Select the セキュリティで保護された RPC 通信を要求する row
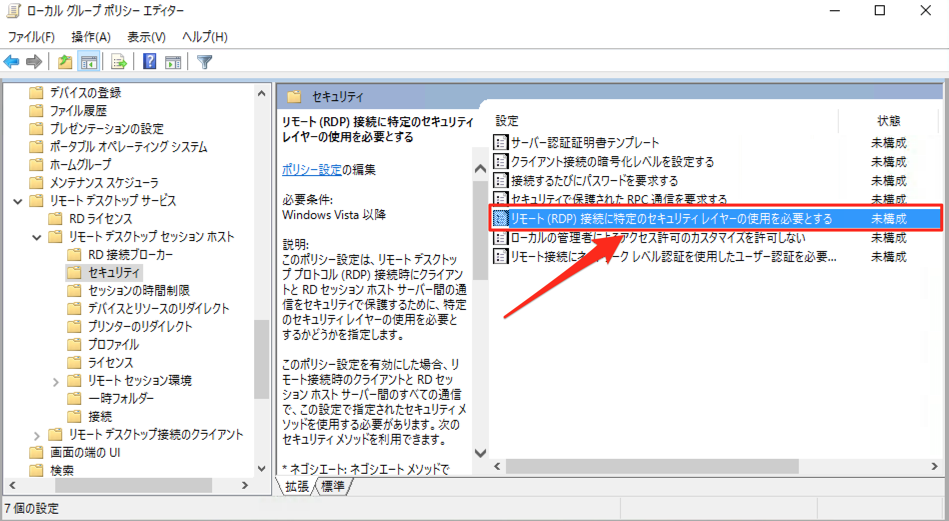Image resolution: width=949 pixels, height=521 pixels. (715, 199)
